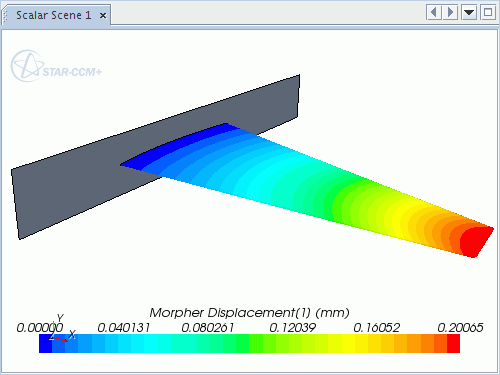
Task: Click the tab drag handle grip
Action: (x=5, y=15)
